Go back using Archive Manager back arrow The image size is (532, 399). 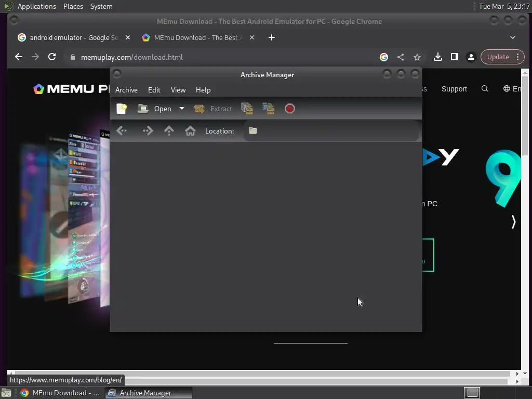[122, 130]
